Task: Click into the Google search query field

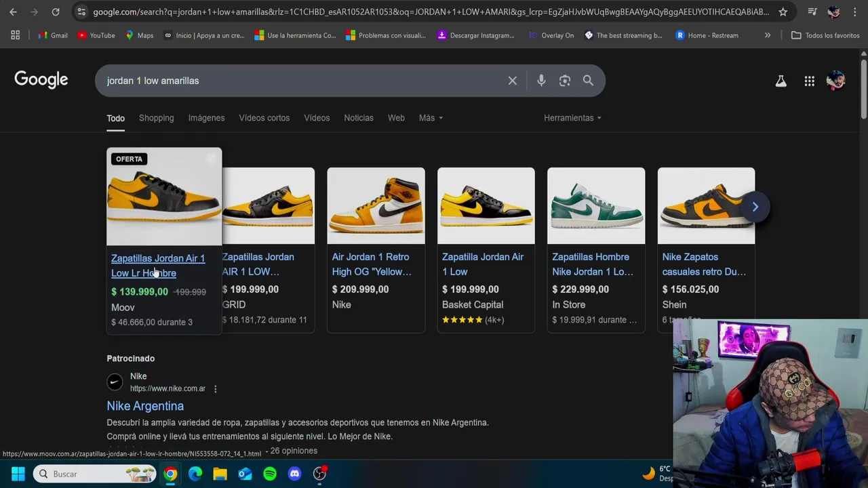Action: point(302,81)
